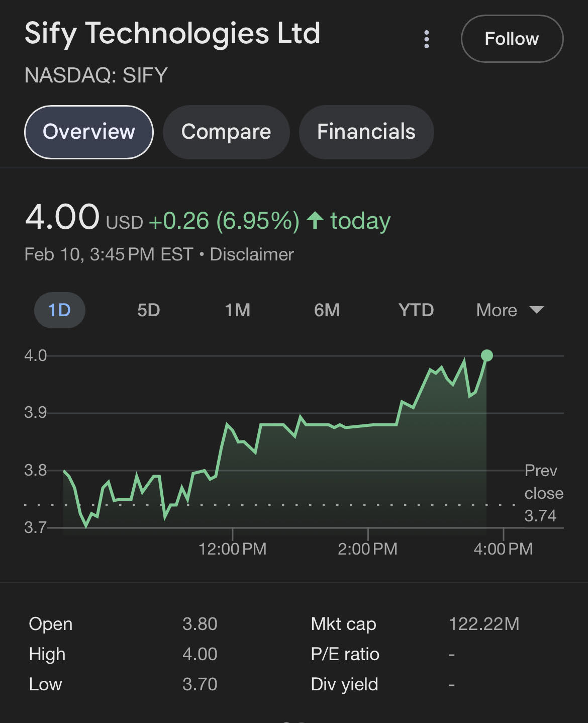Select the 4:00 PM axis label
The height and width of the screenshot is (723, 588).
pos(504,549)
